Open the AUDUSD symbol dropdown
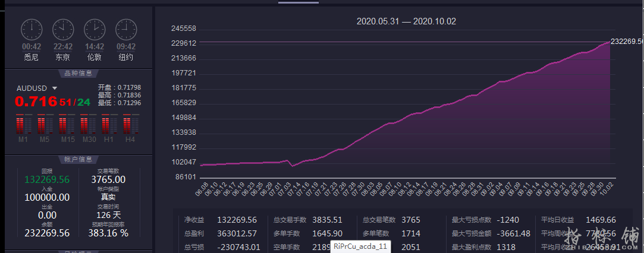This screenshot has height=253, width=644. click(x=55, y=88)
